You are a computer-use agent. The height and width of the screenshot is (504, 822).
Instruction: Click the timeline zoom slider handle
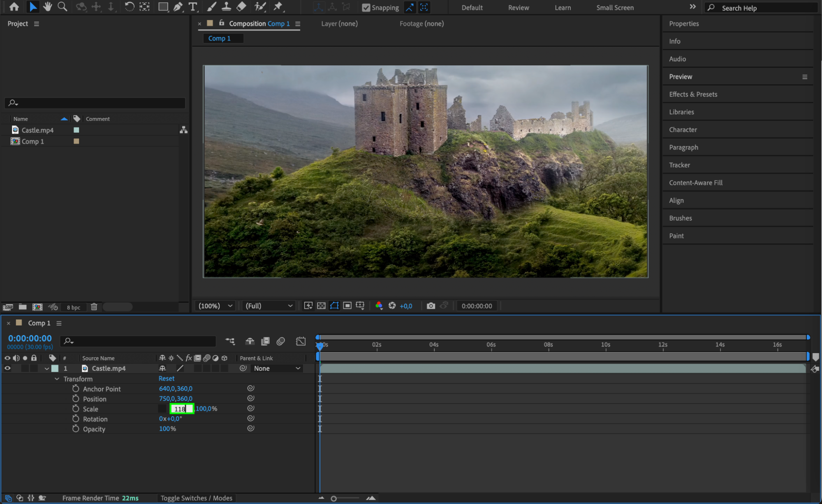334,499
